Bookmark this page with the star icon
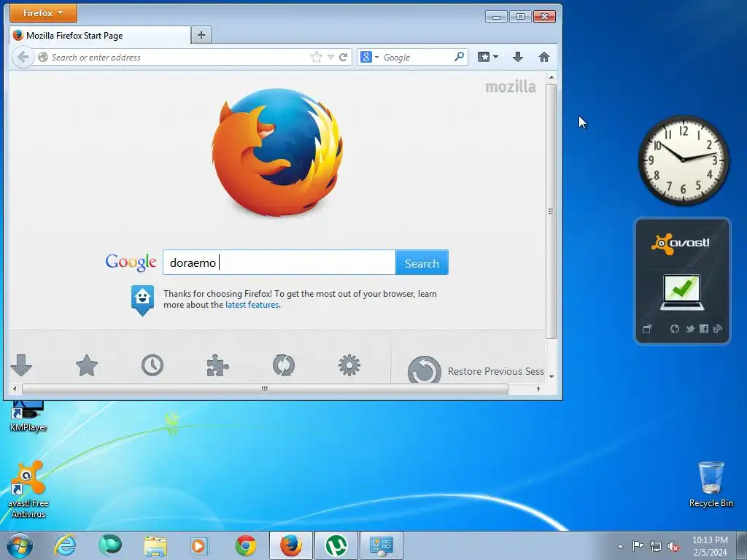The height and width of the screenshot is (560, 747). [317, 57]
